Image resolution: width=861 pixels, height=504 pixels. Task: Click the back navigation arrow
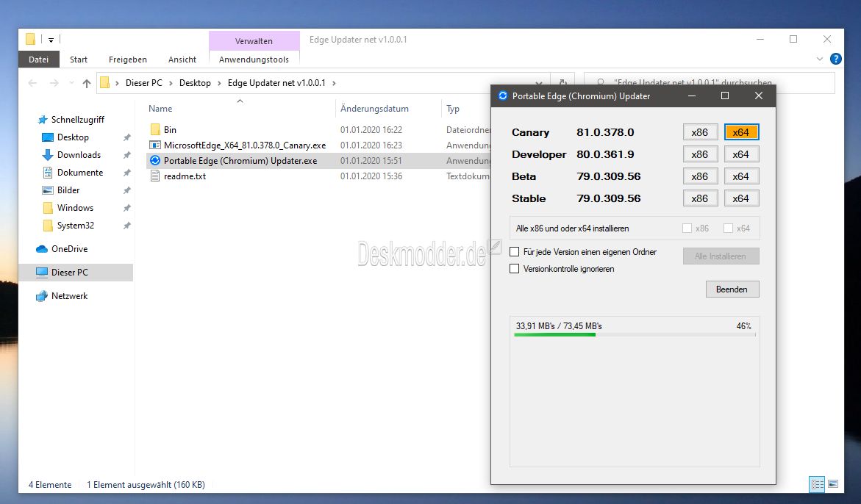32,83
